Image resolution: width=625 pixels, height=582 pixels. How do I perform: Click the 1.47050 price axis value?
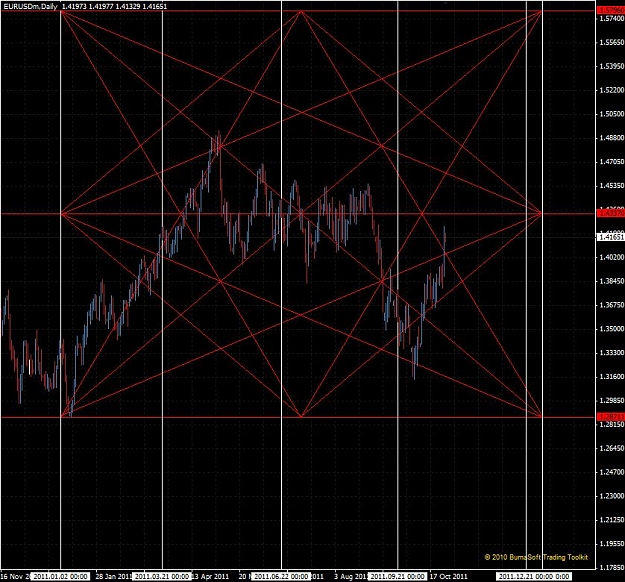[x=612, y=162]
